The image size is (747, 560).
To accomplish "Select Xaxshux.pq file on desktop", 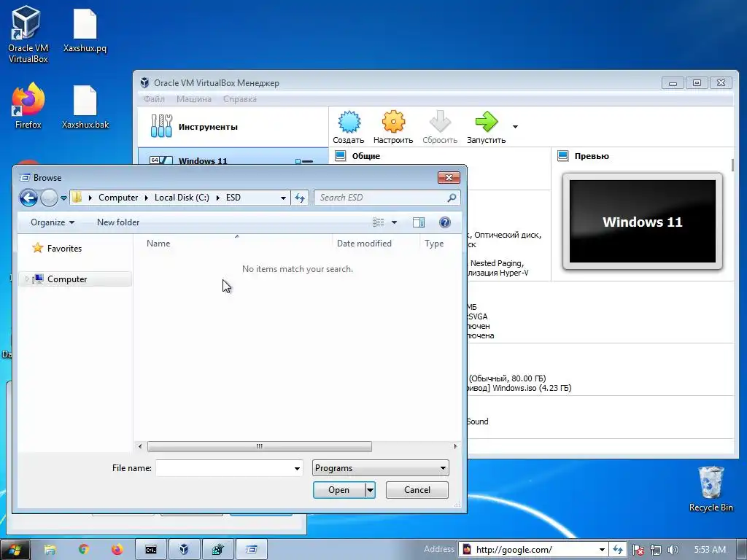I will [85, 31].
